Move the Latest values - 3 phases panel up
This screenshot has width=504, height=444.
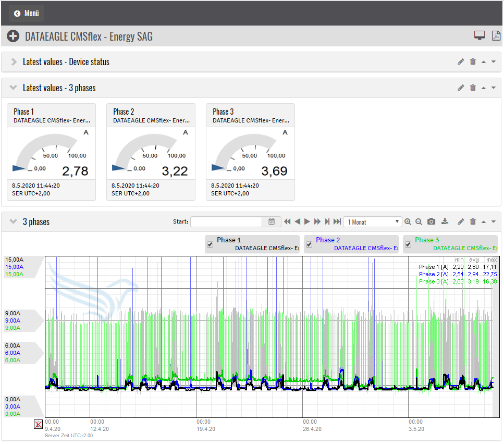(x=484, y=88)
